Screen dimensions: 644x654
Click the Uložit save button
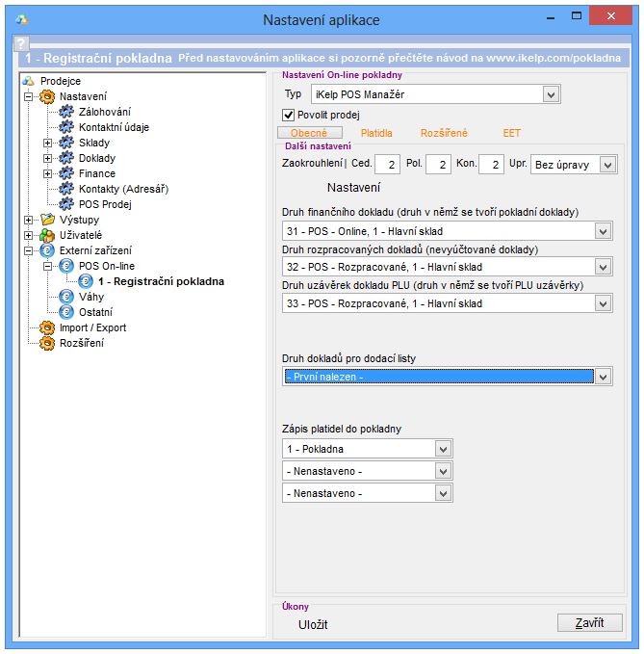[x=313, y=624]
